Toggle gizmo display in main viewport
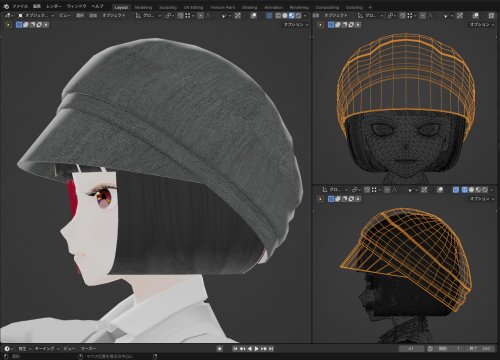The height and width of the screenshot is (360, 500). click(x=238, y=16)
